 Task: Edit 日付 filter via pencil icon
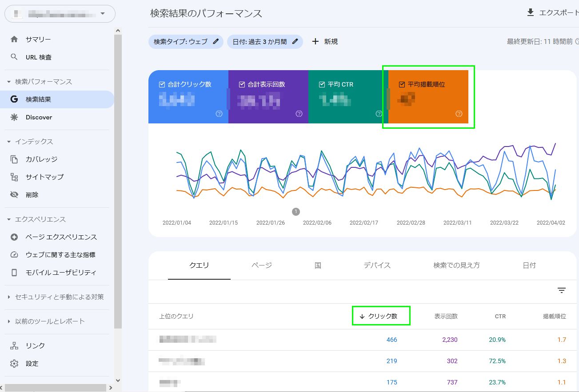click(x=295, y=41)
